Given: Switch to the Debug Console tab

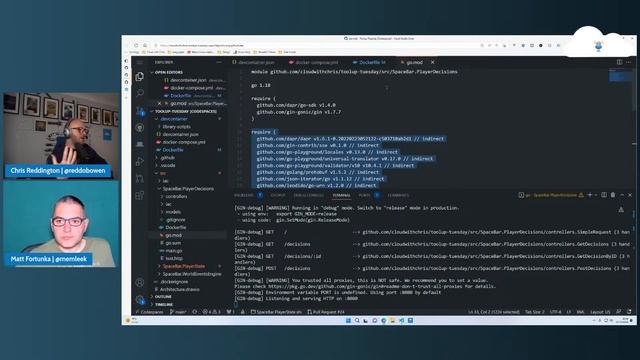Looking at the screenshot, I should [x=309, y=195].
